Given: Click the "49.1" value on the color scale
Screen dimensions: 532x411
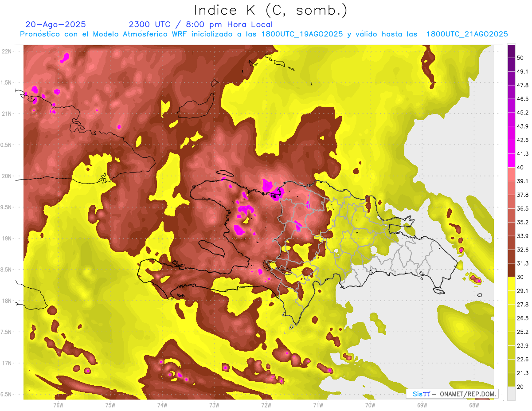Looking at the screenshot, I should [522, 71].
